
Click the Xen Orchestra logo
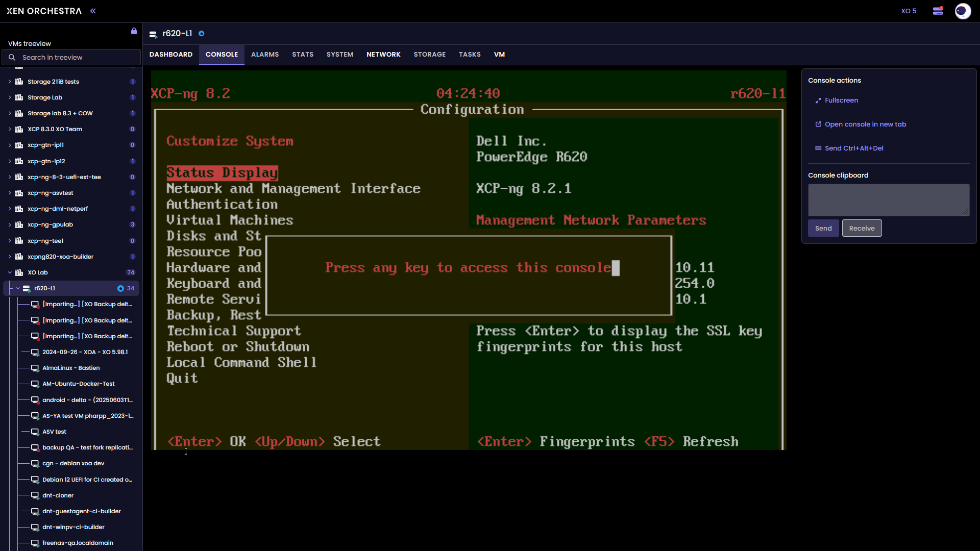click(x=44, y=11)
